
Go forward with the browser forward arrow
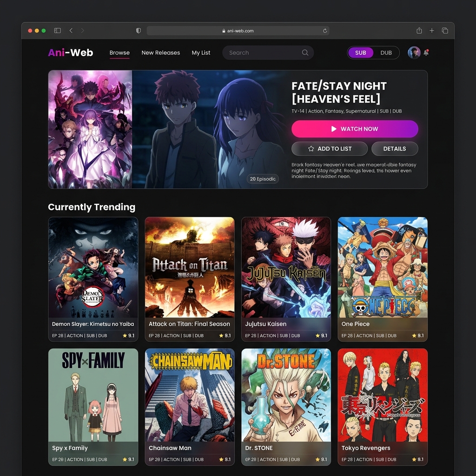(x=83, y=30)
